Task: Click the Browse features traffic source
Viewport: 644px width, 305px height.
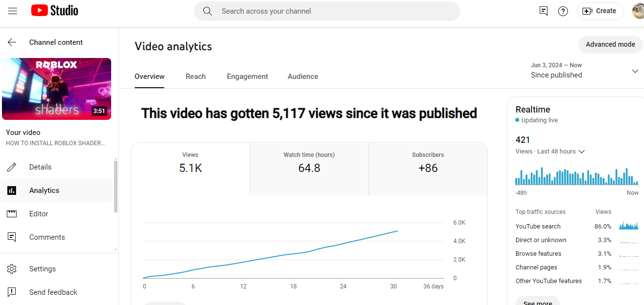Action: (x=577, y=253)
